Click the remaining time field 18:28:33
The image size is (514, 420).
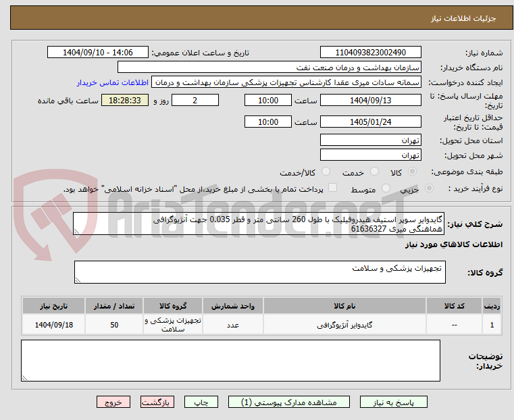[x=124, y=100]
